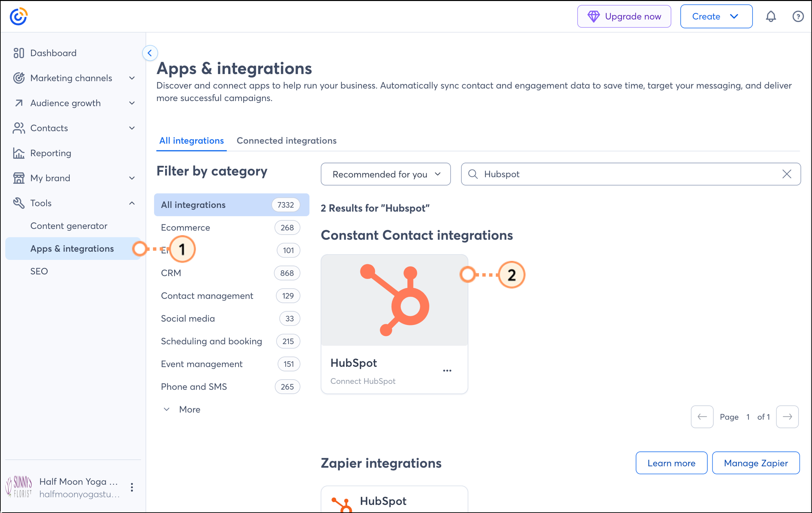The width and height of the screenshot is (812, 513).
Task: Filter by Social media category
Action: pyautogui.click(x=232, y=318)
